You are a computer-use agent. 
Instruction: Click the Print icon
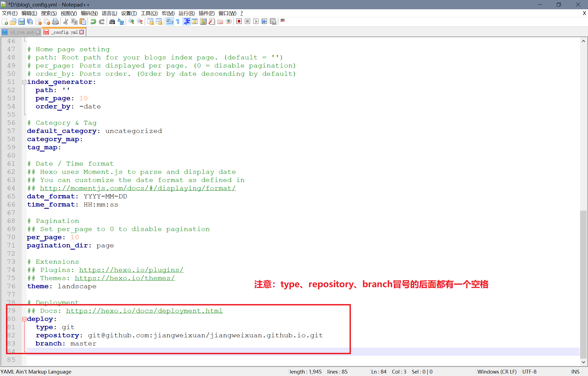click(x=55, y=22)
